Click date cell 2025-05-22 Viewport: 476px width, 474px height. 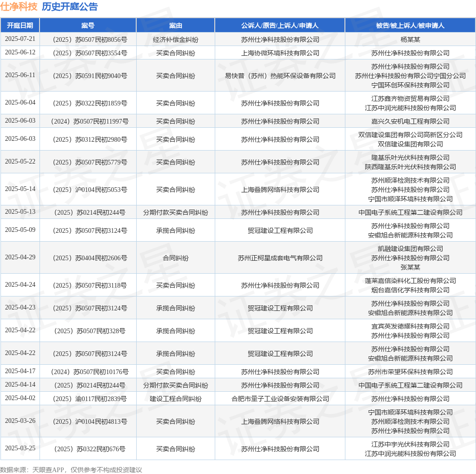point(20,161)
